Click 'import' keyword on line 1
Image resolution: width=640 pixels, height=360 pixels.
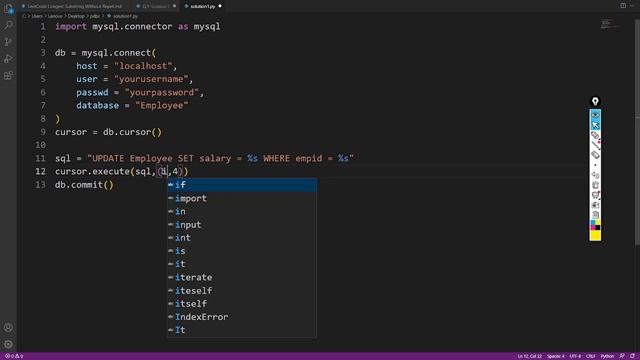point(71,27)
